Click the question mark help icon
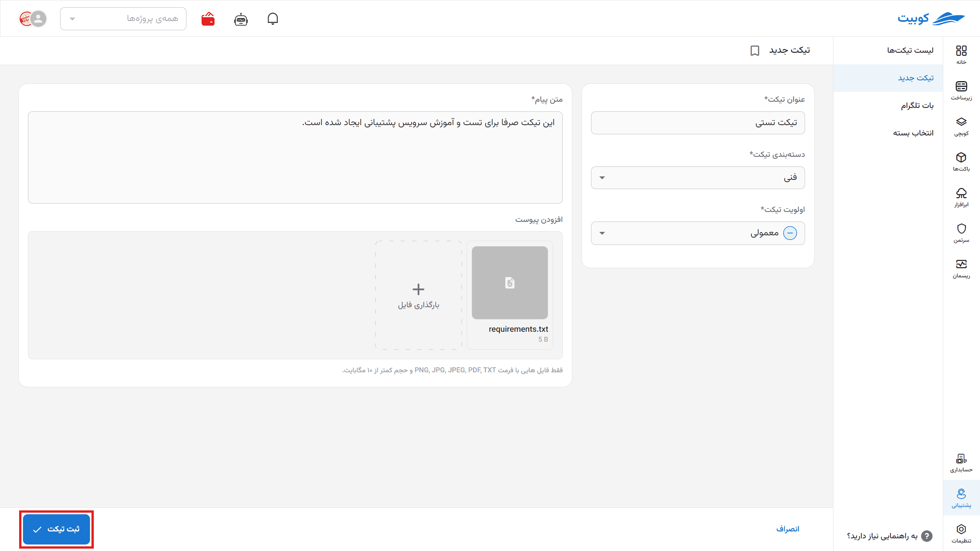980x551 pixels. (926, 536)
